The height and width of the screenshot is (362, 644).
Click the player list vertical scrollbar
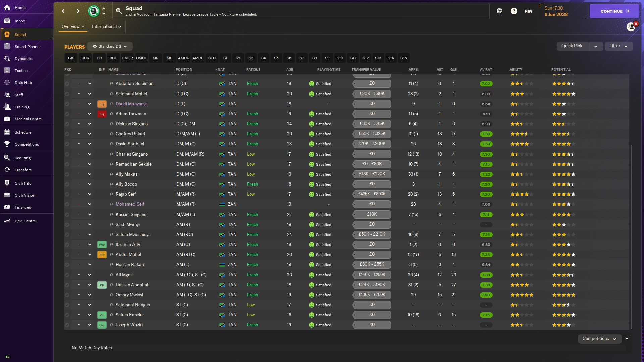[x=631, y=235]
